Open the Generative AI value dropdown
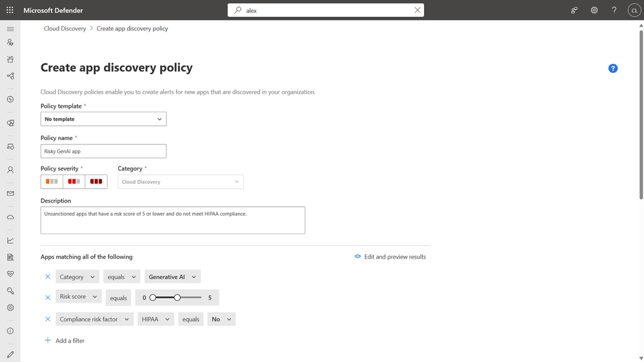This screenshot has height=362, width=644. 172,277
